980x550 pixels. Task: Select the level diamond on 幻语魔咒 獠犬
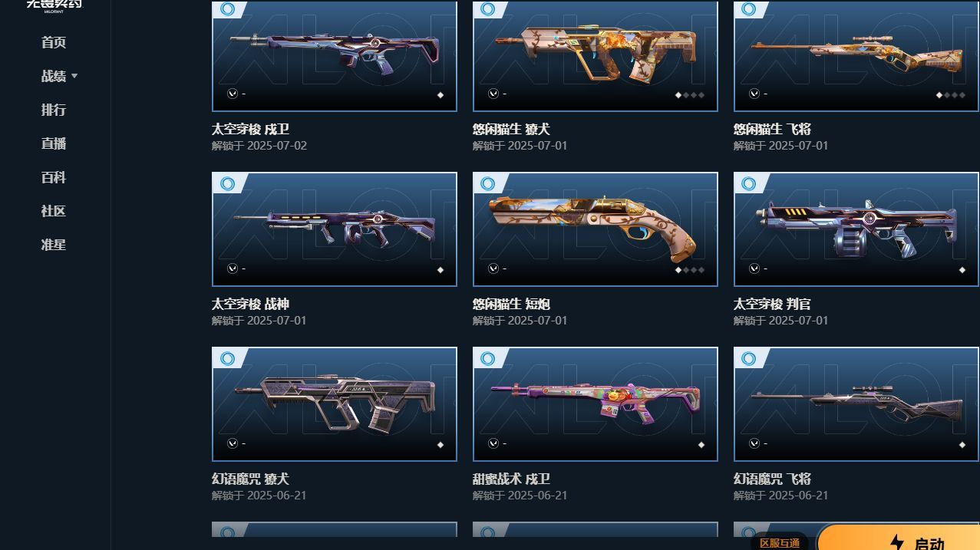441,445
